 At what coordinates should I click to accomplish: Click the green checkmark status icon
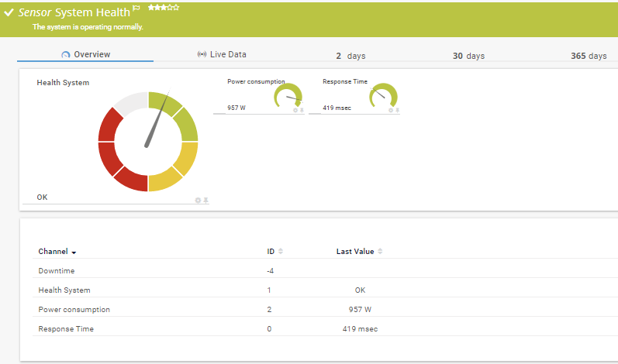[9, 13]
